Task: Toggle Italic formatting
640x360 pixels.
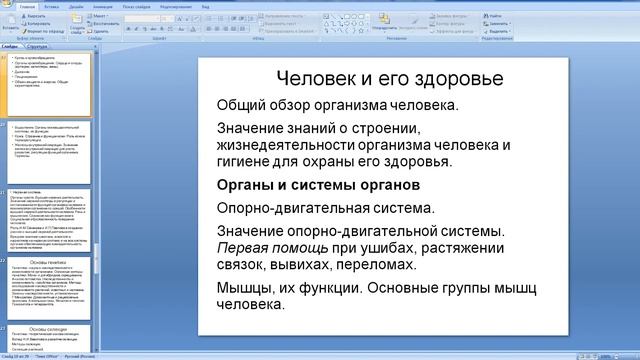Action: (x=136, y=29)
